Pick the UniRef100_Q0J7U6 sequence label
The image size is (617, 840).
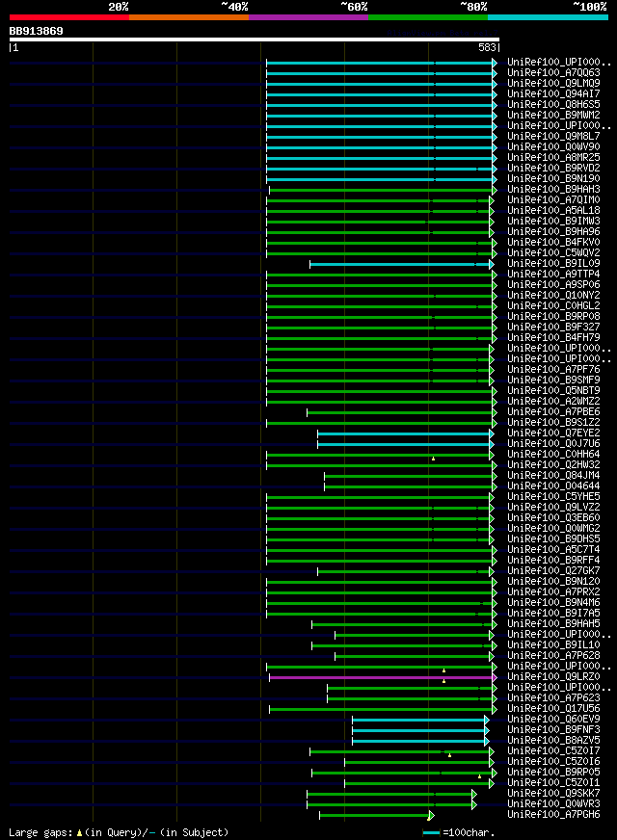coord(553,444)
